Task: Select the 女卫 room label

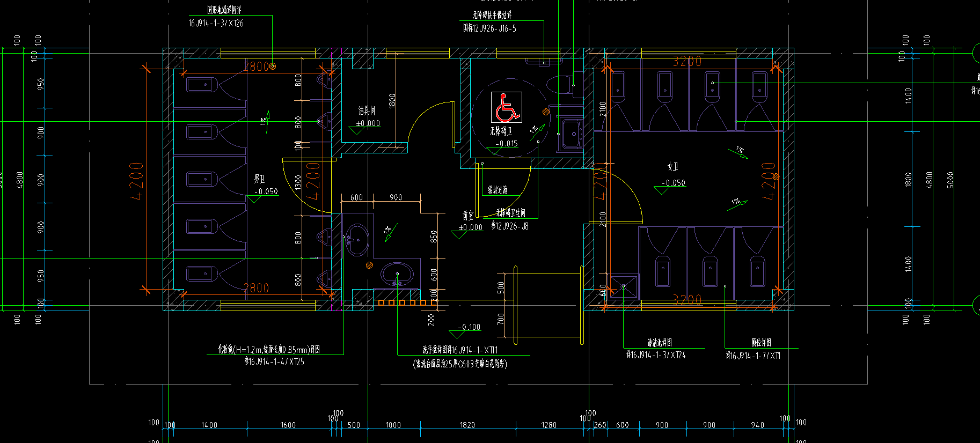Action: point(673,167)
